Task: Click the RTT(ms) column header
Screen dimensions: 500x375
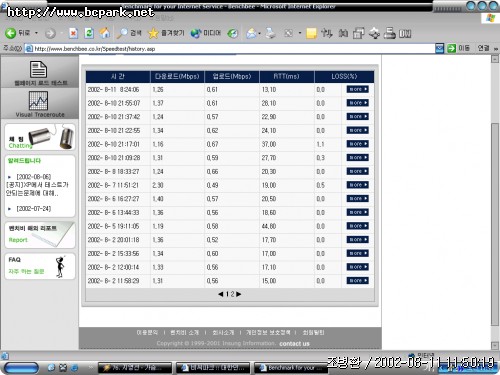Action: (x=286, y=76)
